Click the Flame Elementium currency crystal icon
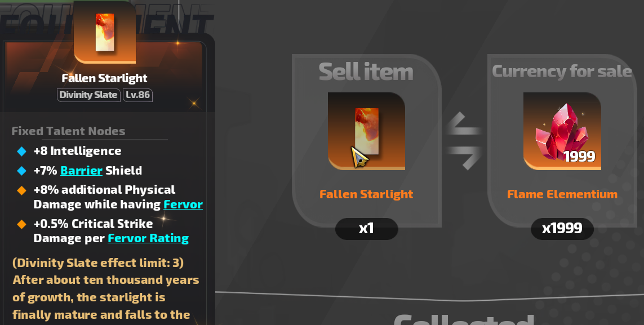 tap(562, 131)
